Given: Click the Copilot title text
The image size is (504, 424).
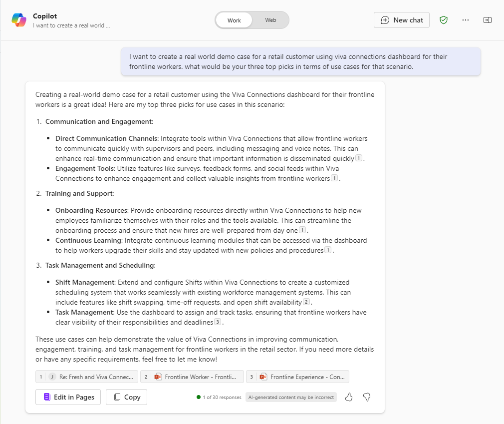Looking at the screenshot, I should pos(45,16).
